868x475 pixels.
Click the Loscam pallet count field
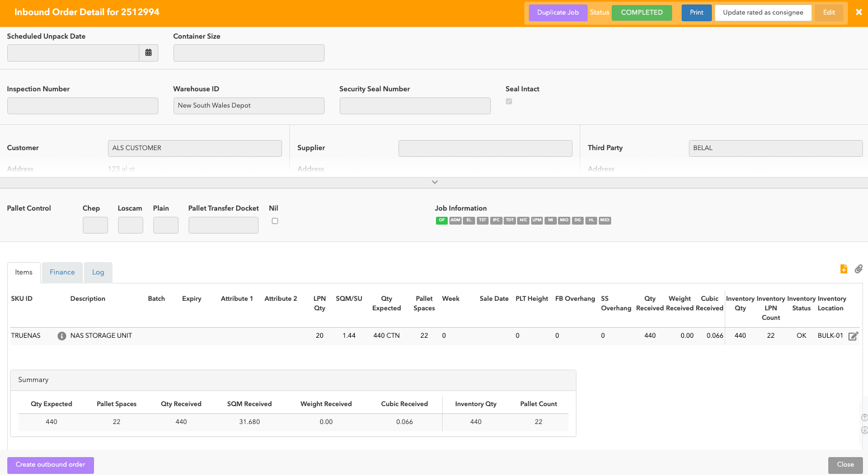[130, 225]
